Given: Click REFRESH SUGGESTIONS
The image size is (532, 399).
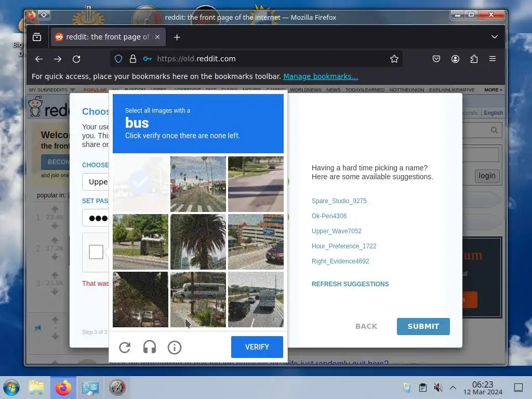Looking at the screenshot, I should click(x=350, y=284).
